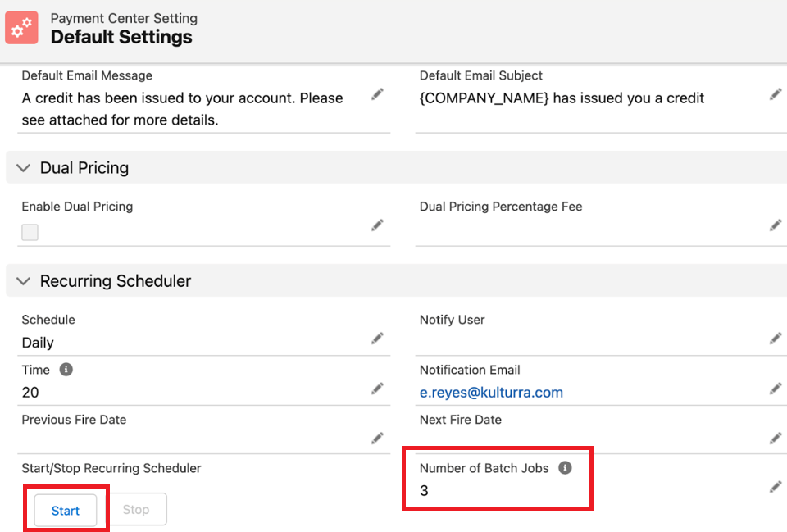This screenshot has width=787, height=532.
Task: Tick the Enable Dual Pricing checkbox
Action: [30, 232]
